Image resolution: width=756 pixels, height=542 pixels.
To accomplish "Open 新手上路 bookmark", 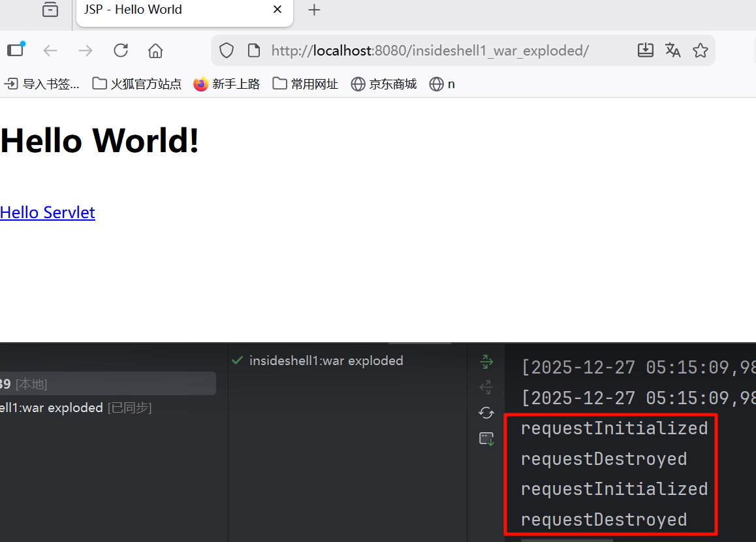I will [227, 84].
